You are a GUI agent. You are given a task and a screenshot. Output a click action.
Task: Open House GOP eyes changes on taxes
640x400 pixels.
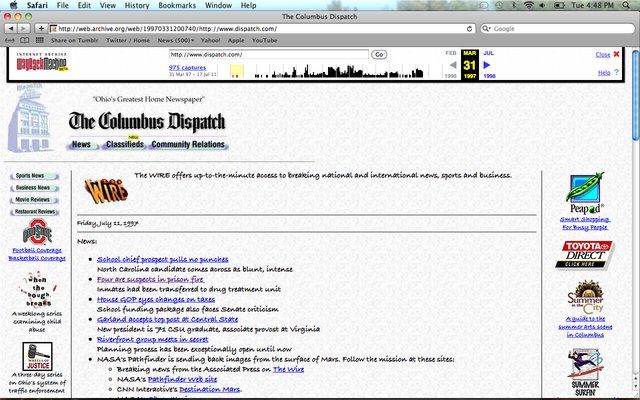(156, 299)
